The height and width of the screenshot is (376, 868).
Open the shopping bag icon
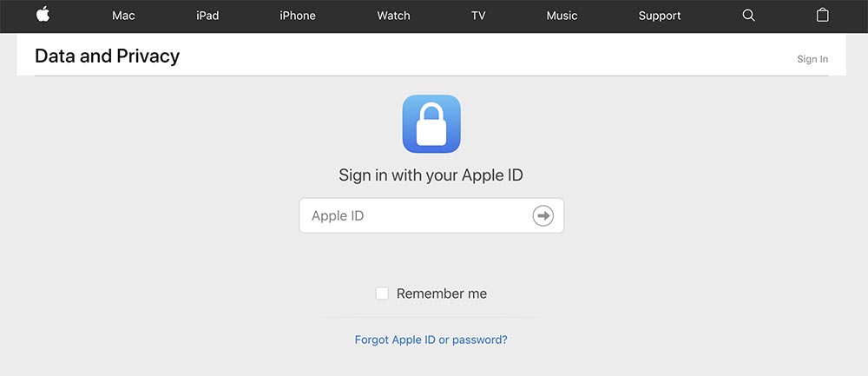pyautogui.click(x=823, y=15)
